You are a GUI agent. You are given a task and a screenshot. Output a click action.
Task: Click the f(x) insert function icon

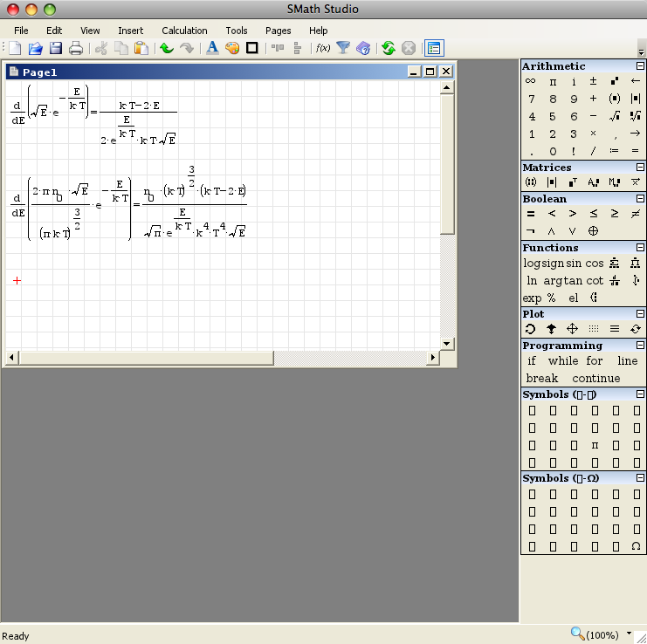tap(322, 48)
